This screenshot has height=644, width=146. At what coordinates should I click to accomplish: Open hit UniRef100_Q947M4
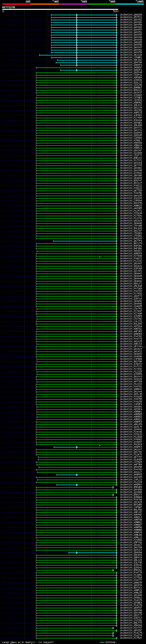click(131, 63)
